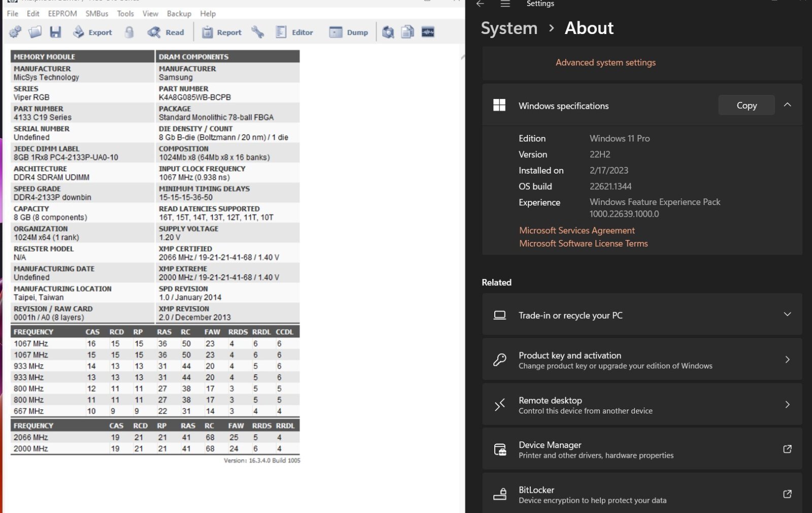Open Advanced system settings link

pyautogui.click(x=605, y=62)
